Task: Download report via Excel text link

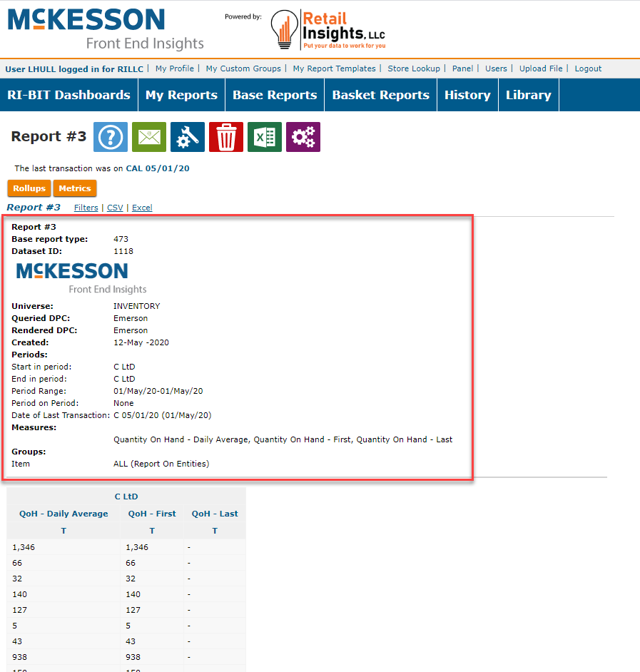Action: click(142, 208)
